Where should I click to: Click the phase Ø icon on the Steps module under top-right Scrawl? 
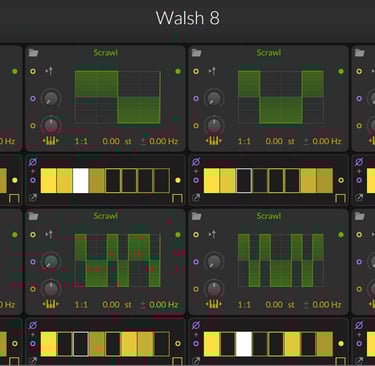(196, 162)
